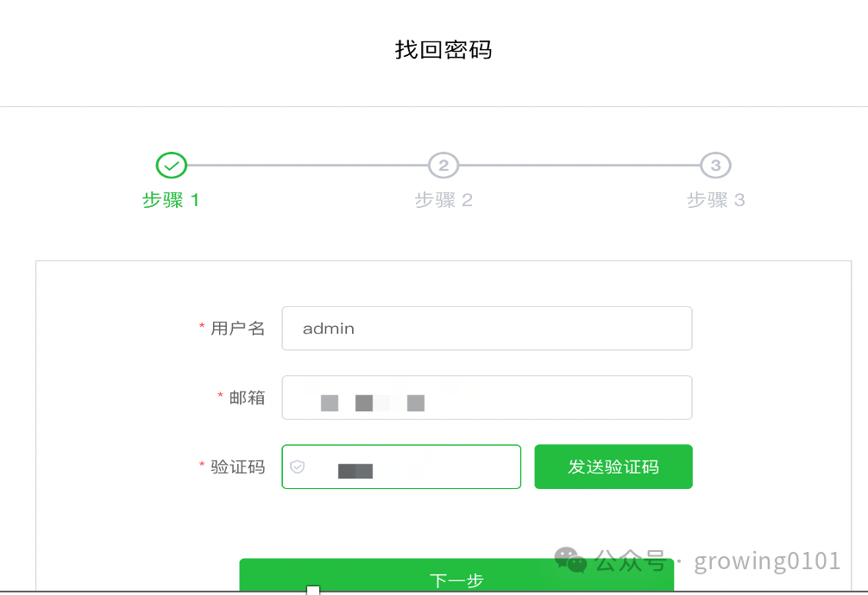
Task: Click the 步骤 3 step label
Action: coord(715,199)
